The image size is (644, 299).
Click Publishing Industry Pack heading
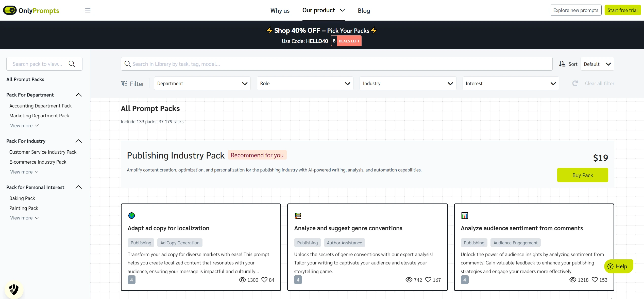point(176,155)
